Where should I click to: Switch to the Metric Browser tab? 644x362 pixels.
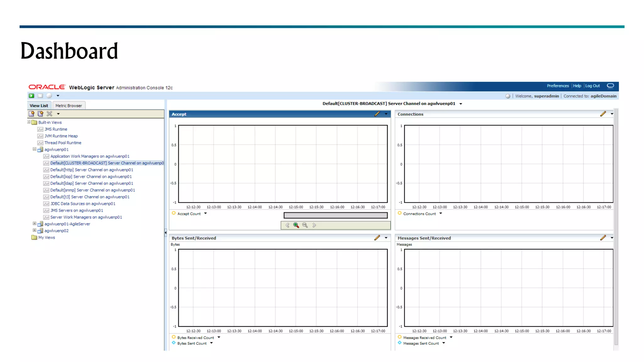[x=69, y=106]
